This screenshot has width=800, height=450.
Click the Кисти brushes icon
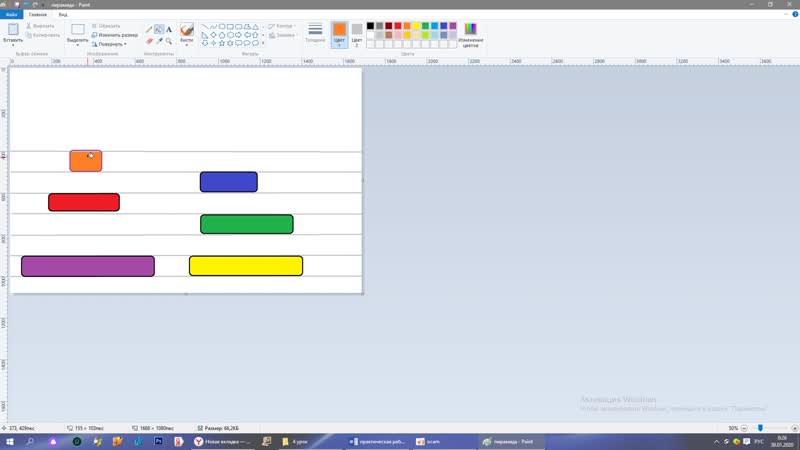coord(187,32)
